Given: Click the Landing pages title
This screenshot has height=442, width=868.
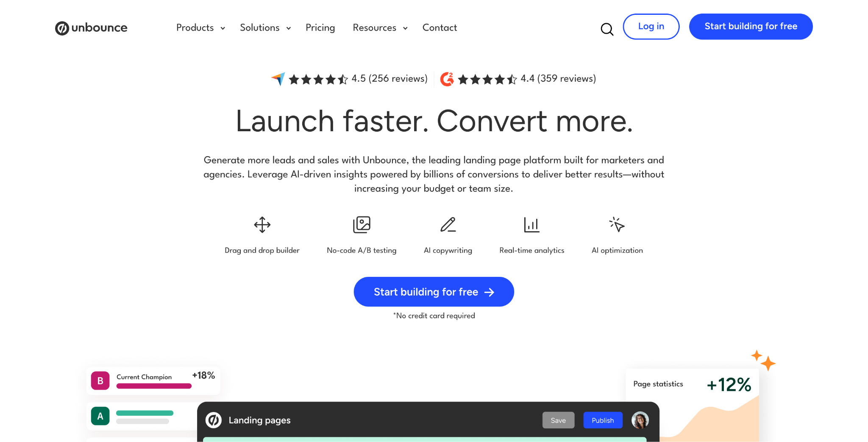Looking at the screenshot, I should (x=259, y=420).
